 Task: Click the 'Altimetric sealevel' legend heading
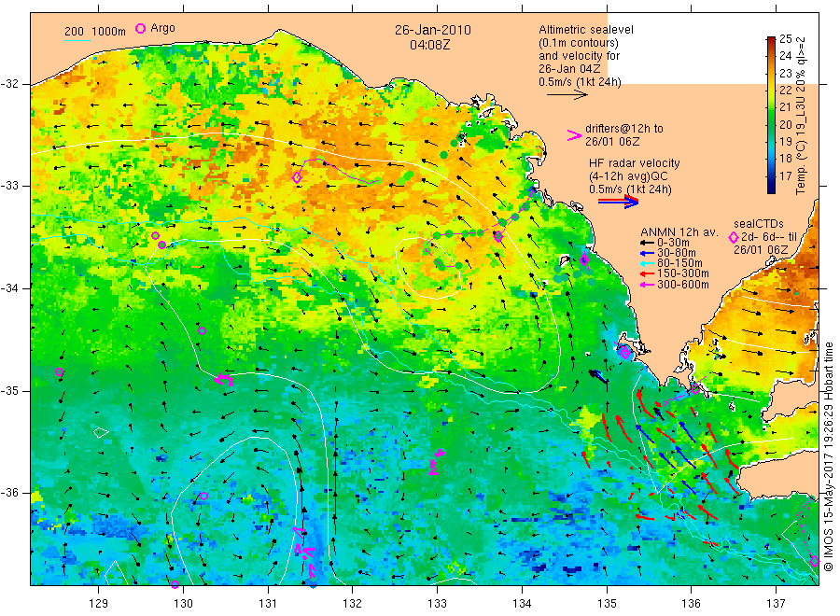[x=586, y=30]
